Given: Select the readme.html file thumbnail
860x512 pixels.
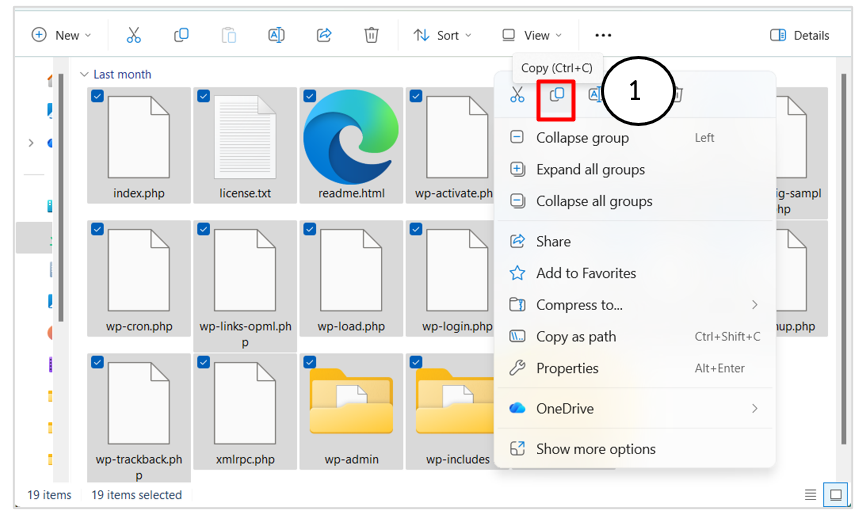Looking at the screenshot, I should coord(350,137).
